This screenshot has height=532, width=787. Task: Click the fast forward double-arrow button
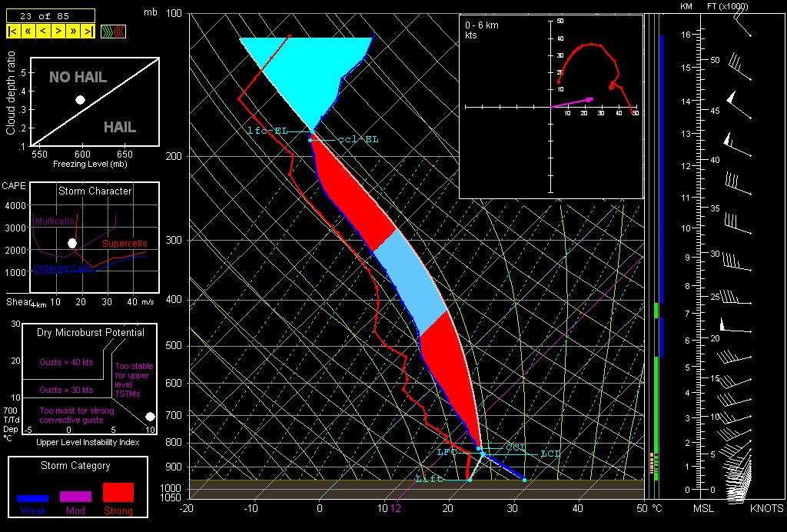(74, 32)
